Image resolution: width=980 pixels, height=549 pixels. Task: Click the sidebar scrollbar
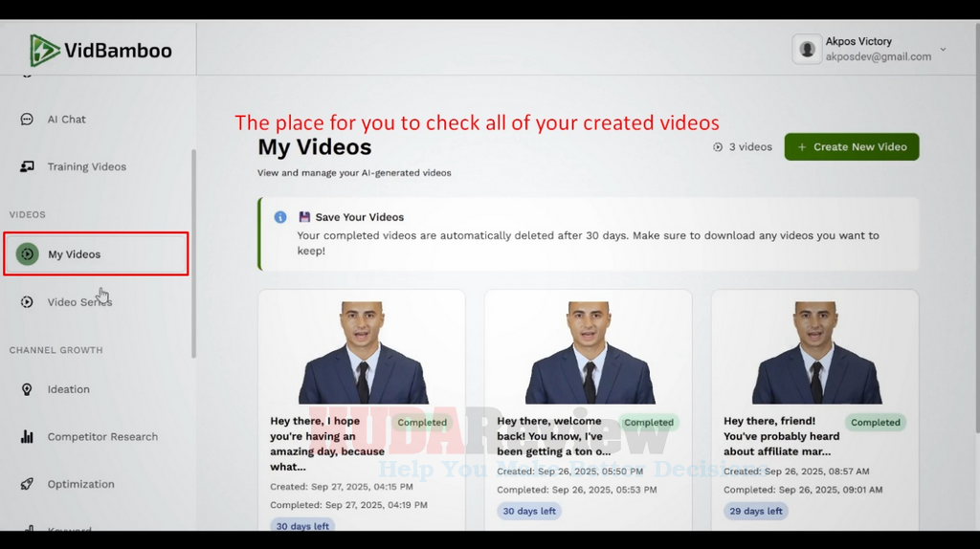(193, 253)
